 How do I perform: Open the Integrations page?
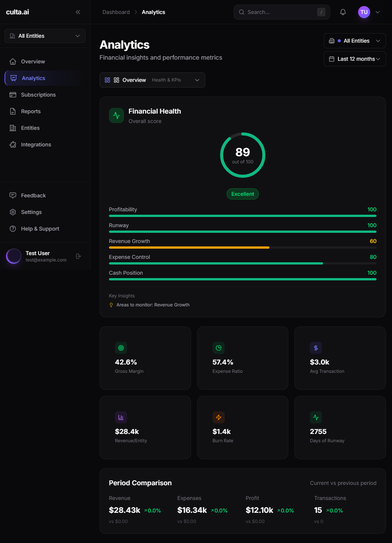pyautogui.click(x=35, y=144)
